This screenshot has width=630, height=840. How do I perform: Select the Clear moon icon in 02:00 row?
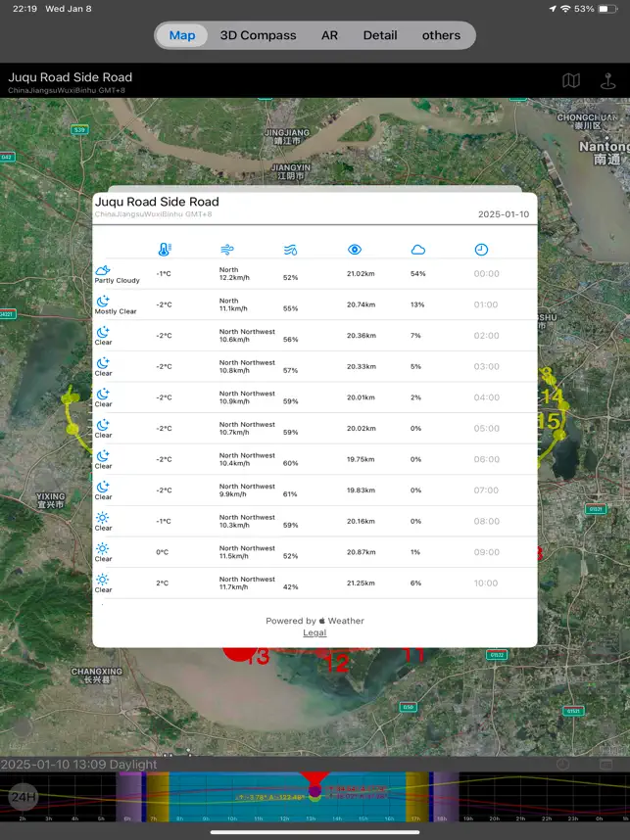(103, 332)
